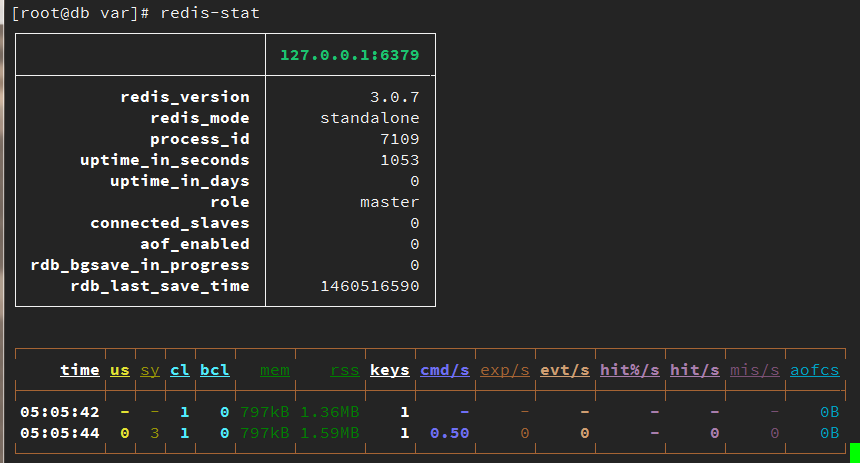Click the 127.0.0.1:6379 host header

point(349,55)
